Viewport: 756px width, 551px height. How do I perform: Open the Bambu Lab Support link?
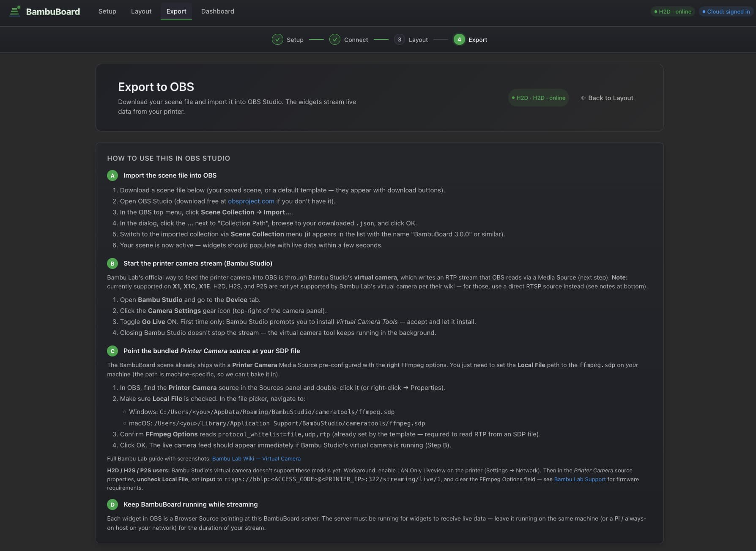click(x=580, y=479)
